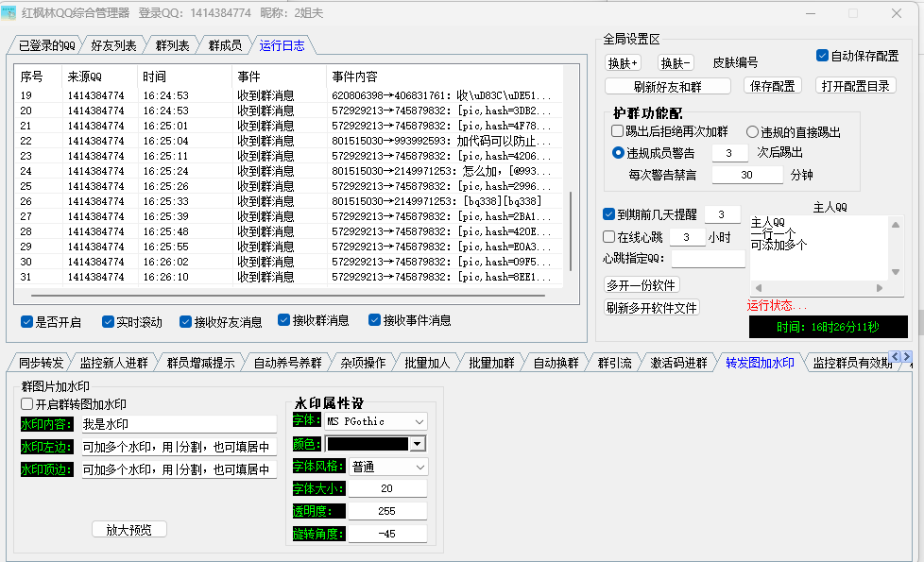Open the 颜色 color picker dropdown
Image resolution: width=924 pixels, height=562 pixels.
[418, 444]
